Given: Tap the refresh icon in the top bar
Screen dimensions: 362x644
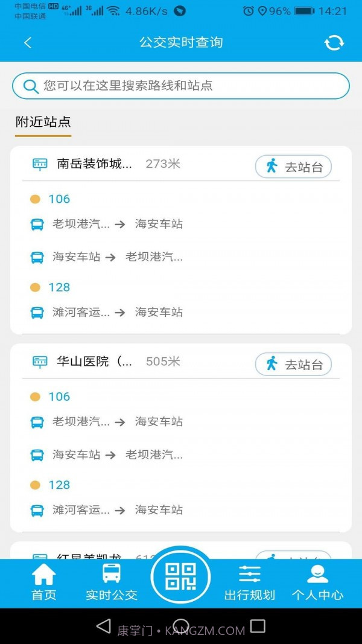Looking at the screenshot, I should [x=333, y=43].
